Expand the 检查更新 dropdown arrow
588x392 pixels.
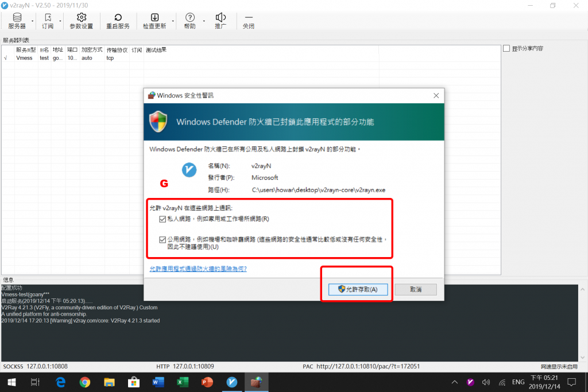[173, 21]
